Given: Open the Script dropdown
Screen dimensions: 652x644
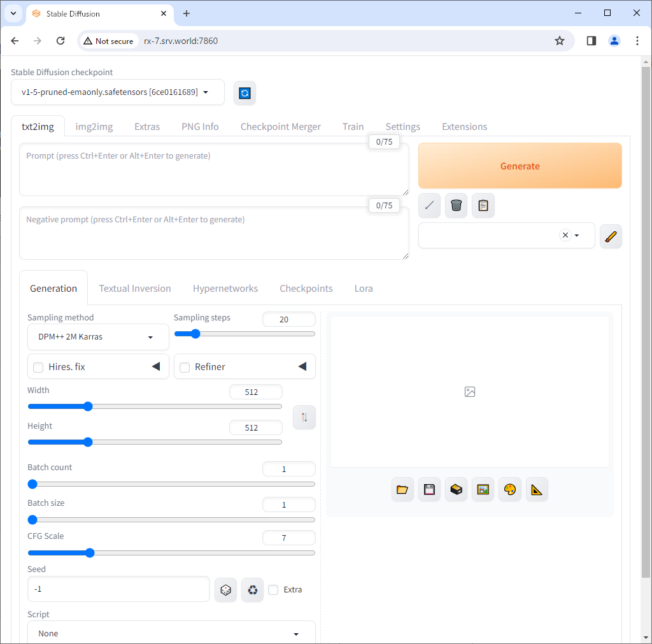Looking at the screenshot, I should click(x=171, y=633).
